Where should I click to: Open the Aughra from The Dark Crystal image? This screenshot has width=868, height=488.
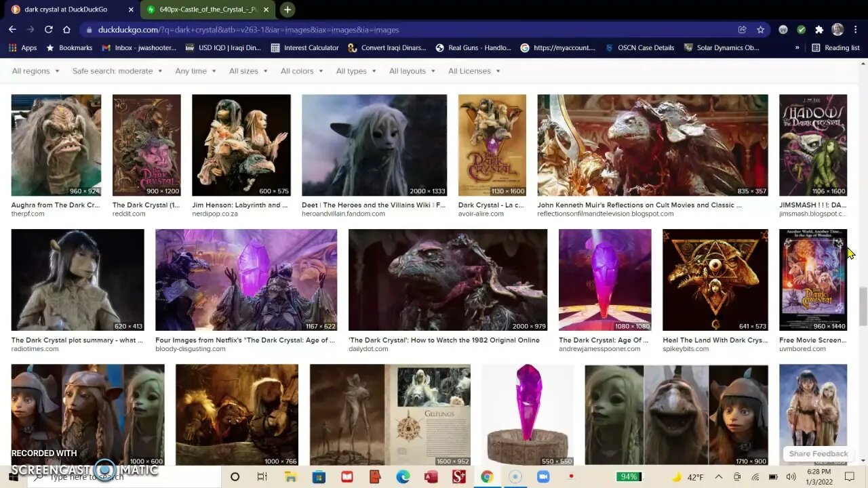pos(56,145)
